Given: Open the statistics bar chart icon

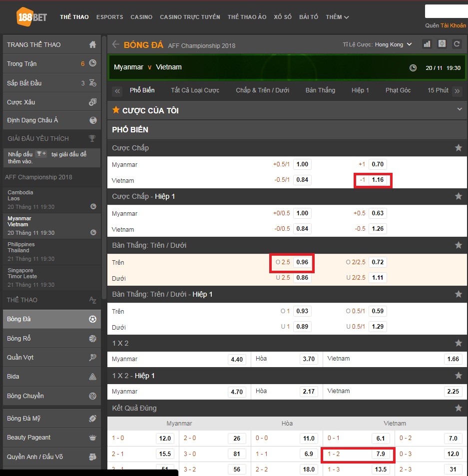Looking at the screenshot, I should pyautogui.click(x=427, y=44).
